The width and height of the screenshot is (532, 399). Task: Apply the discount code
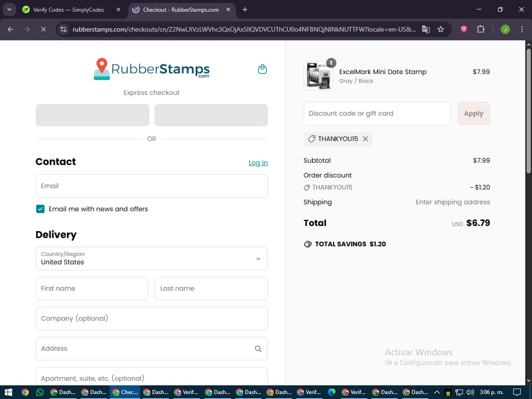473,113
